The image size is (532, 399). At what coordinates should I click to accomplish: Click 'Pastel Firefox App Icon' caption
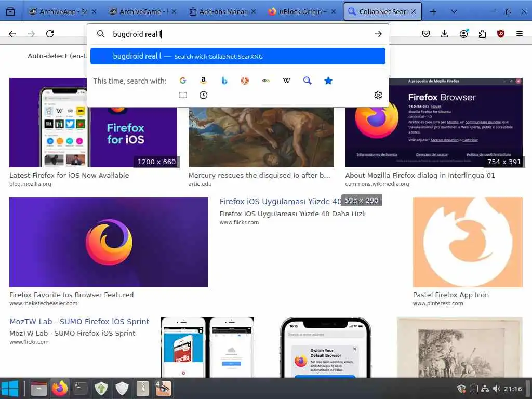(451, 295)
